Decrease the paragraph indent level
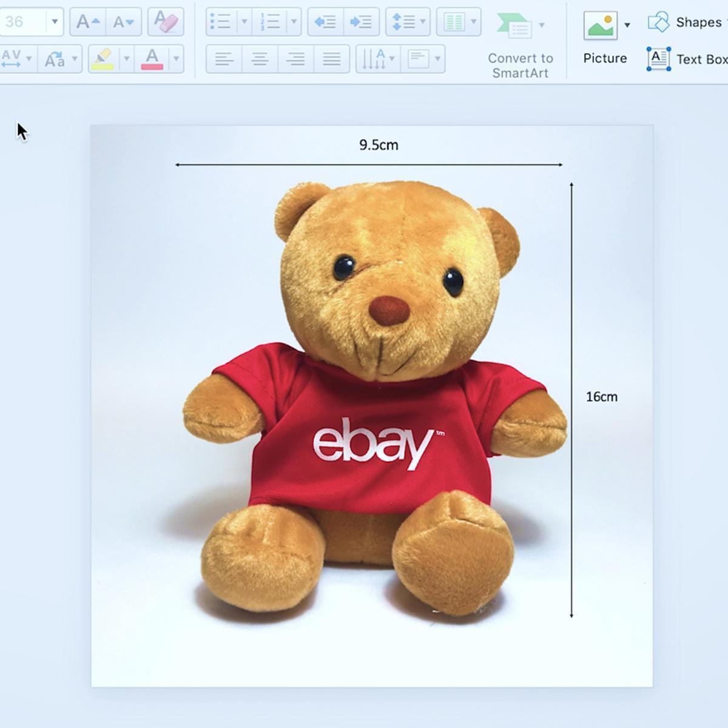Viewport: 728px width, 728px height. pyautogui.click(x=325, y=22)
